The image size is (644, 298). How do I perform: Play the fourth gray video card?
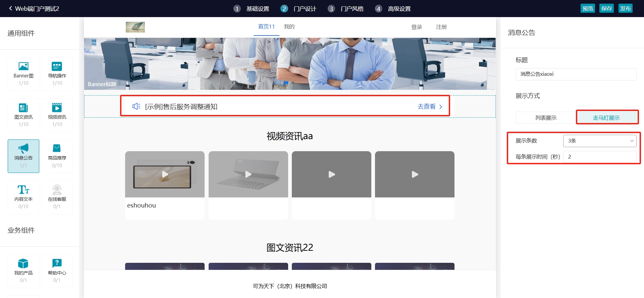point(415,174)
